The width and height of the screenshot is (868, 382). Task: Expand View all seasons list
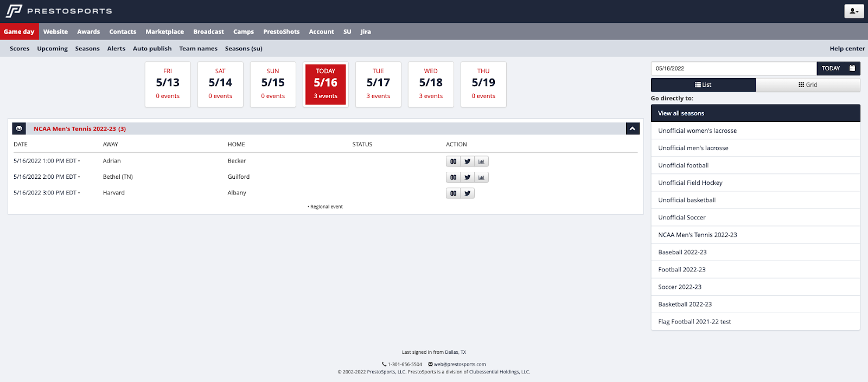coord(755,113)
